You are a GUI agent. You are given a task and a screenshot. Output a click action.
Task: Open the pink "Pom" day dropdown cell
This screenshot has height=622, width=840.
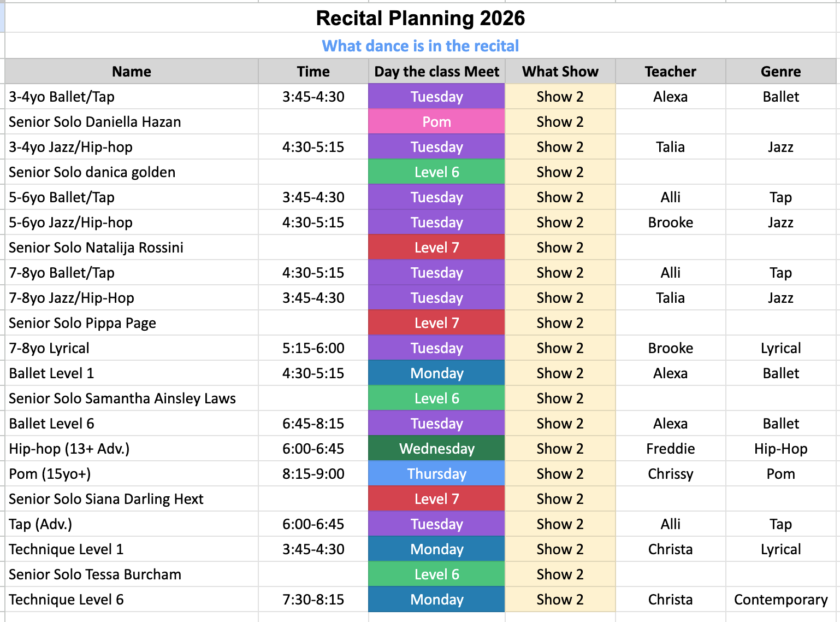[436, 122]
